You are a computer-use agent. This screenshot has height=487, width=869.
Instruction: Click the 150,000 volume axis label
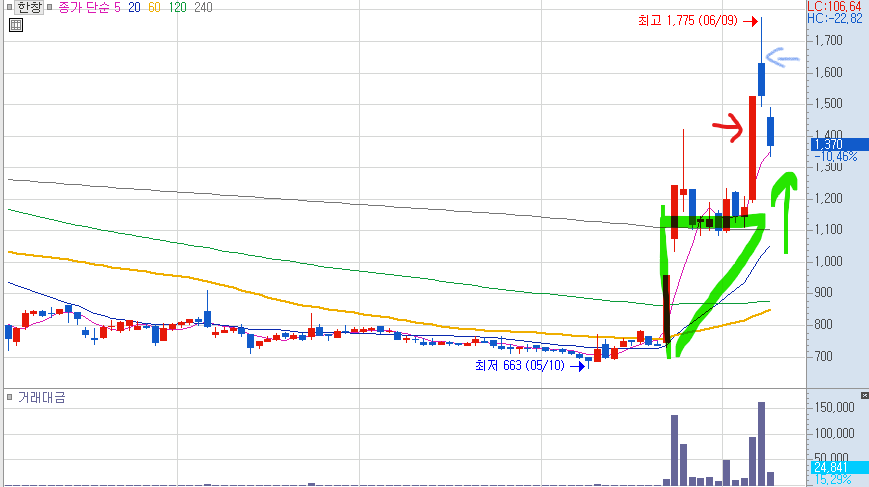[x=834, y=408]
